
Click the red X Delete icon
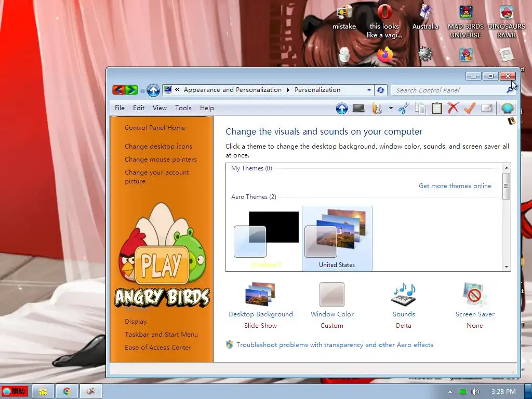coord(453,108)
